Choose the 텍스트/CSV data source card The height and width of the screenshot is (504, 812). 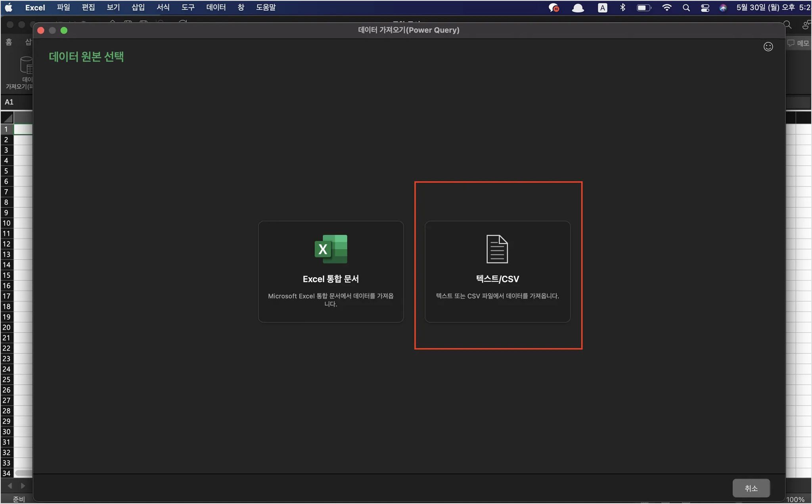498,272
